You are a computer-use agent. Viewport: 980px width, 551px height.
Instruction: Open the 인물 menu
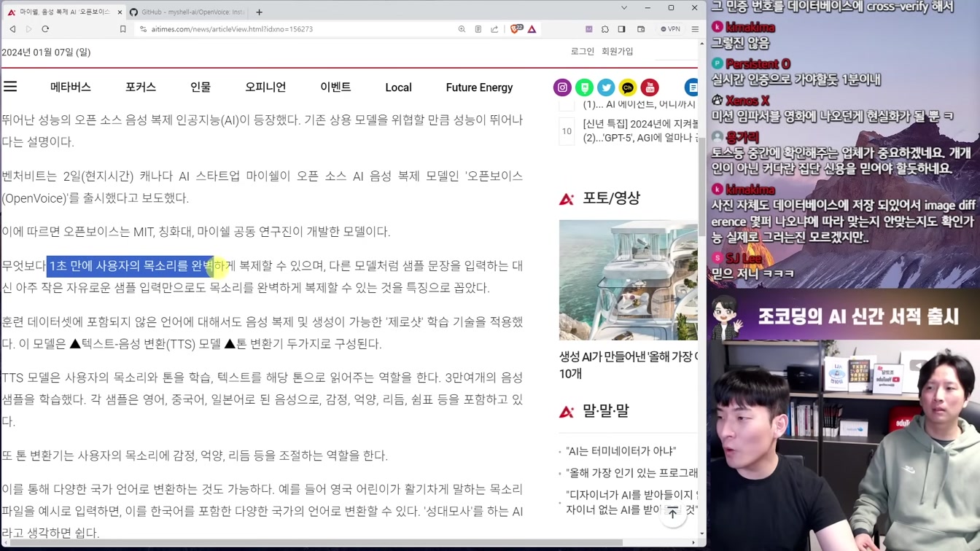201,87
